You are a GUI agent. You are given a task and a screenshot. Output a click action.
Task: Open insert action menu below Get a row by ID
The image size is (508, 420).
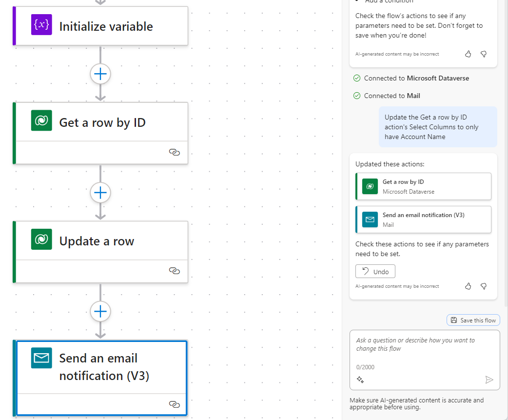point(100,193)
